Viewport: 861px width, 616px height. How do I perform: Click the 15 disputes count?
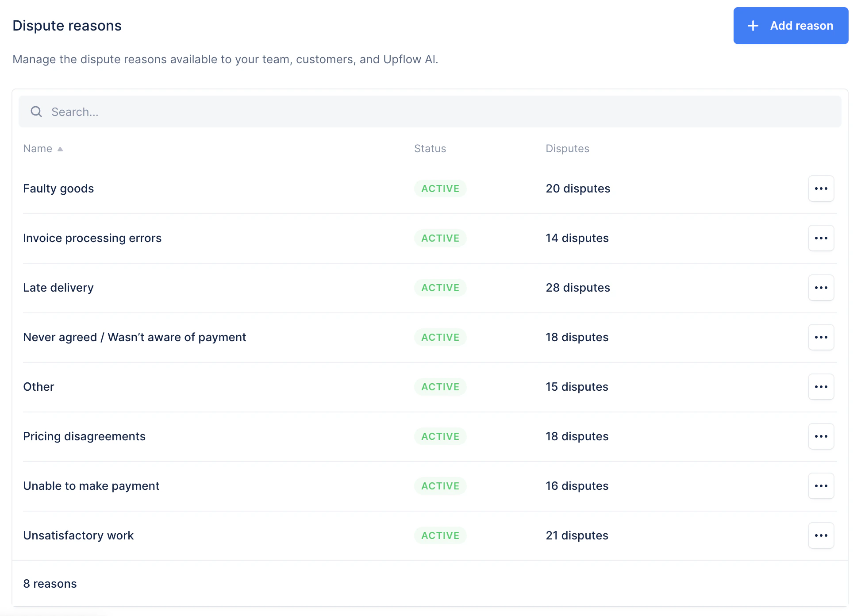point(577,387)
